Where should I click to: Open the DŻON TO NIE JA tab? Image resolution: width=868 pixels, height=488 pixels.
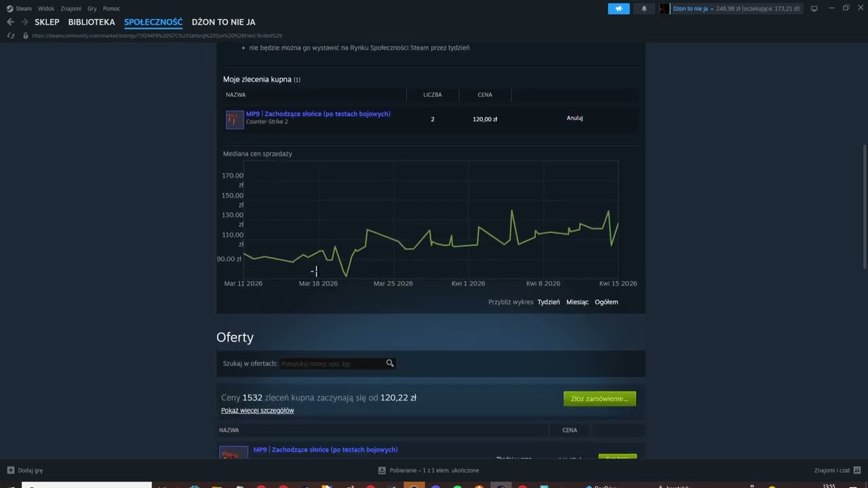point(224,22)
